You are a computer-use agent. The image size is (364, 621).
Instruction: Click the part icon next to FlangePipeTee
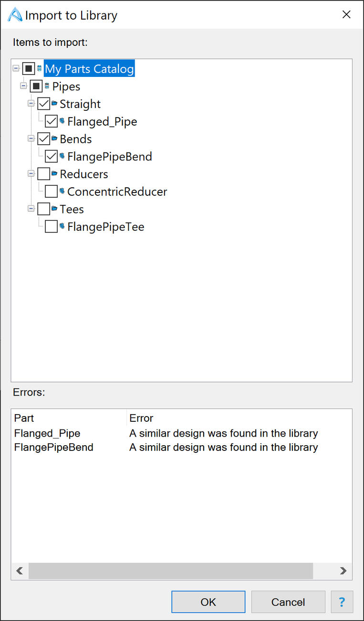point(62,226)
